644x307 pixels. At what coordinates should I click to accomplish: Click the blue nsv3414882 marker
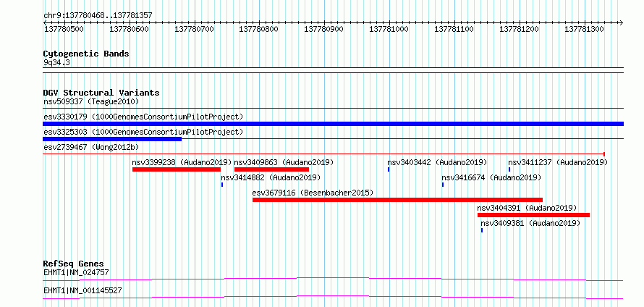coord(222,185)
